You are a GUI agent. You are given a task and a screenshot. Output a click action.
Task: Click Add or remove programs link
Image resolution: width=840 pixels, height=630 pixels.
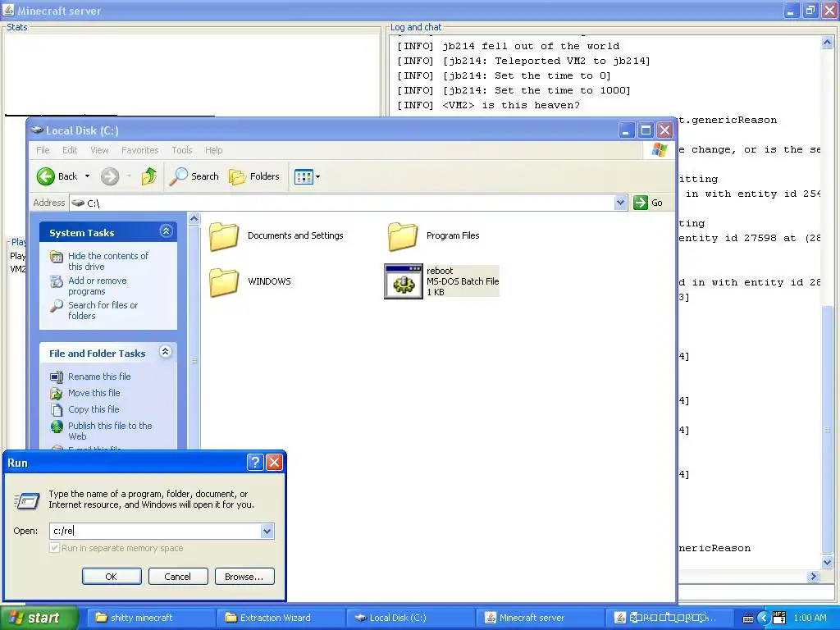tap(98, 285)
